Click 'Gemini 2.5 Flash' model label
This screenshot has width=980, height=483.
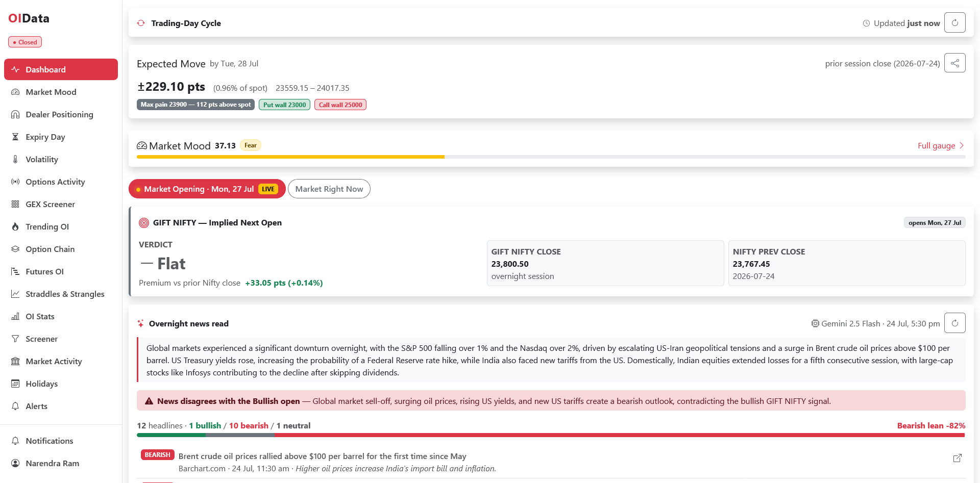tap(851, 323)
